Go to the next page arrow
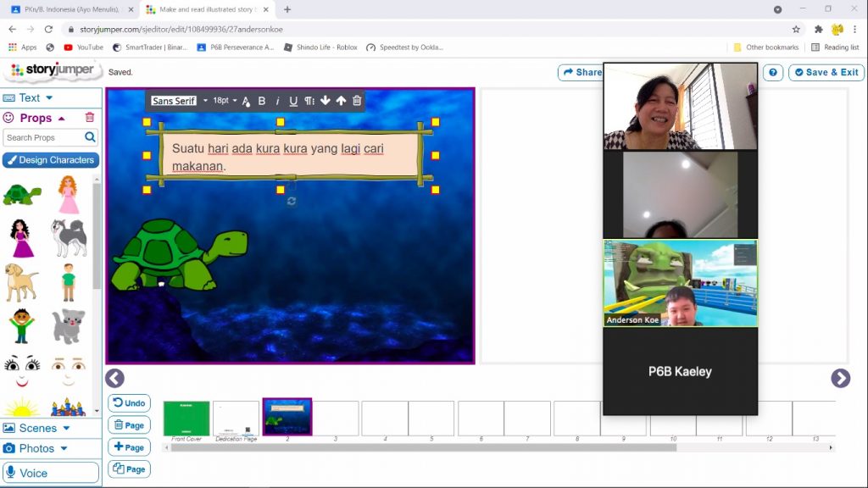Viewport: 868px width, 488px height. [x=840, y=378]
